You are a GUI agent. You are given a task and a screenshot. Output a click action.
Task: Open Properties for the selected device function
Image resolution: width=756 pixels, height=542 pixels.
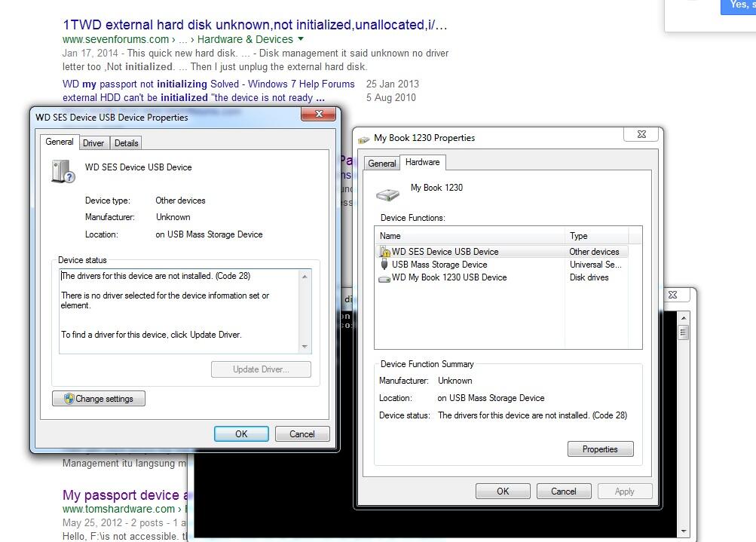point(600,449)
